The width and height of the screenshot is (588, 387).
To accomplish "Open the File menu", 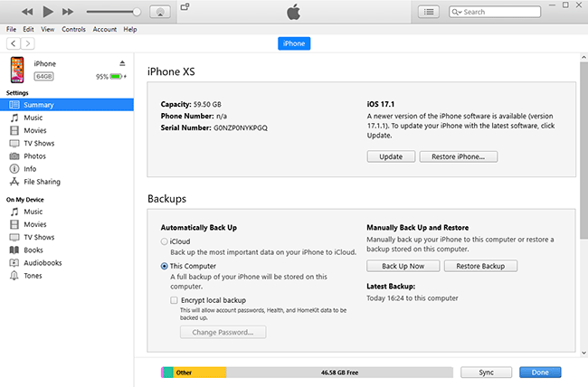I will point(11,29).
